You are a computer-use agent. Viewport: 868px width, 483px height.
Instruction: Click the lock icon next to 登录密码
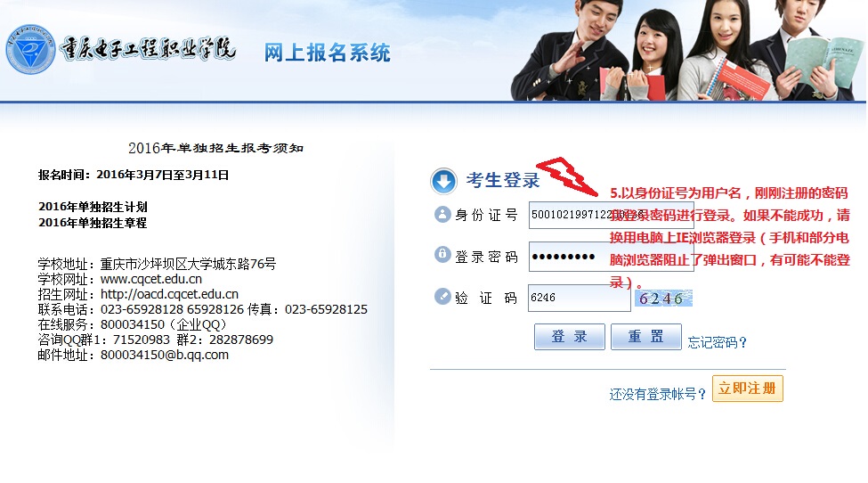(442, 254)
